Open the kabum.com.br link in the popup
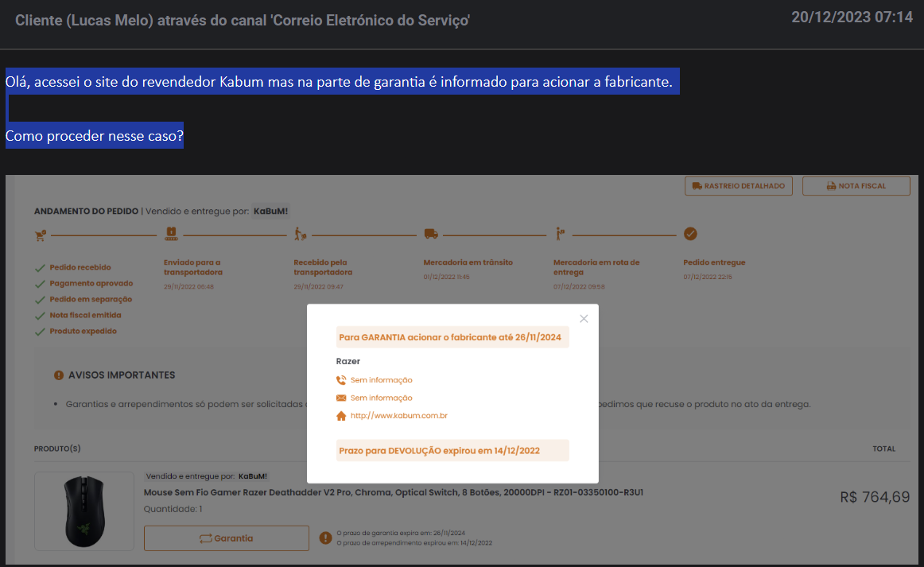Image resolution: width=924 pixels, height=567 pixels. 399,416
